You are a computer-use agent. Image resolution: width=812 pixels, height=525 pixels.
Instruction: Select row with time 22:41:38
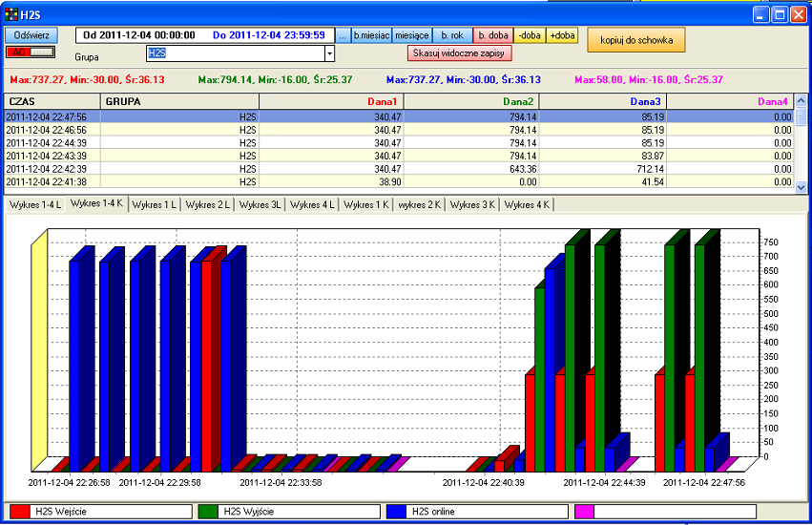[x=399, y=181]
